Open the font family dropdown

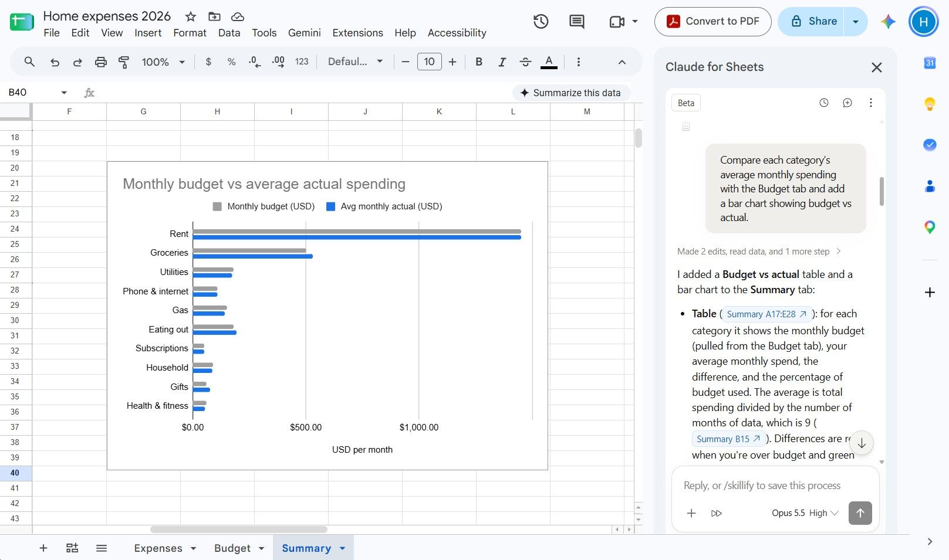pyautogui.click(x=355, y=62)
